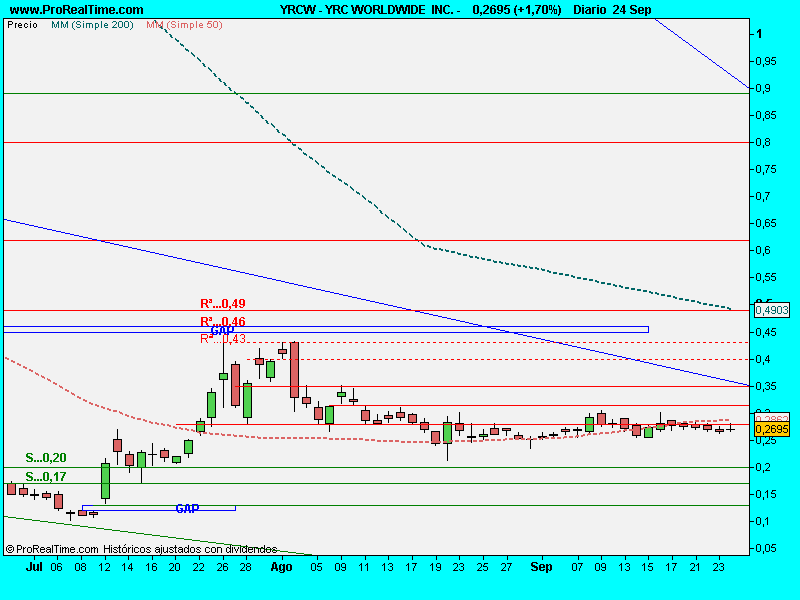This screenshot has height=600, width=800.
Task: Click the R³...0,46 resistance label
Action: [222, 321]
